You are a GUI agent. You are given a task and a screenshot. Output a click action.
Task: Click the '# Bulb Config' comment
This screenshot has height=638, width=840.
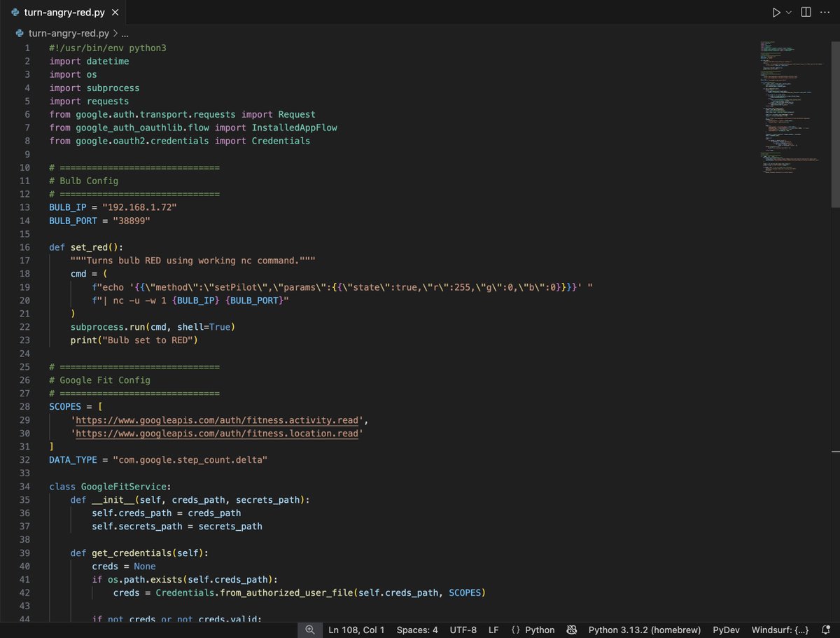coord(83,181)
